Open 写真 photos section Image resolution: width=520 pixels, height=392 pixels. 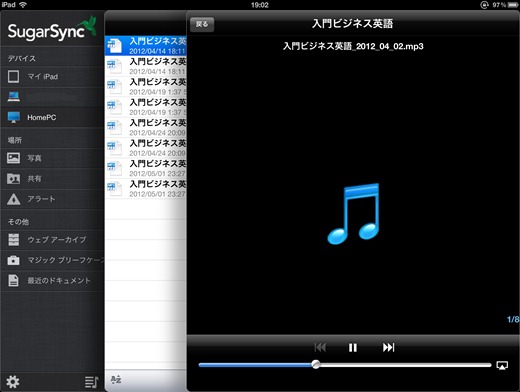52,158
